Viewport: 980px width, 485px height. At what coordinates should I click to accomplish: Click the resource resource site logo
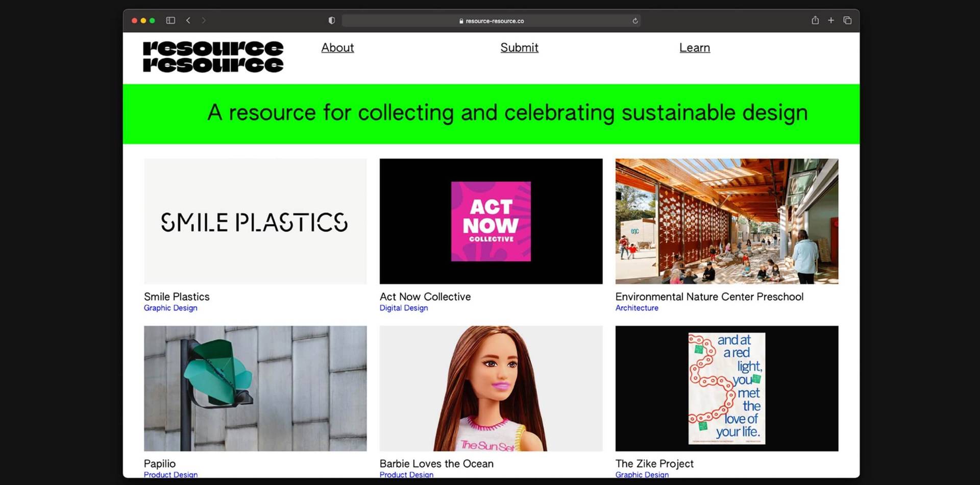point(213,57)
